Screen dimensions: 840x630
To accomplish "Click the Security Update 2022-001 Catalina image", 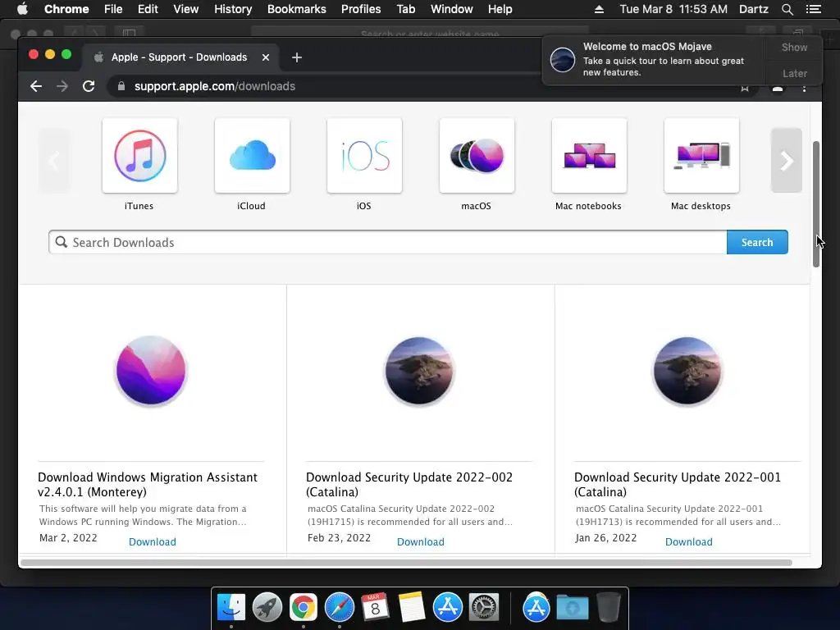I will click(687, 370).
